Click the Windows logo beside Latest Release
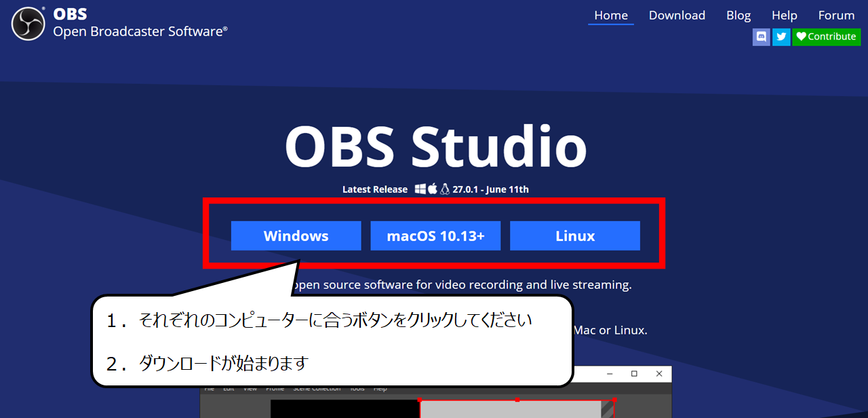 420,189
